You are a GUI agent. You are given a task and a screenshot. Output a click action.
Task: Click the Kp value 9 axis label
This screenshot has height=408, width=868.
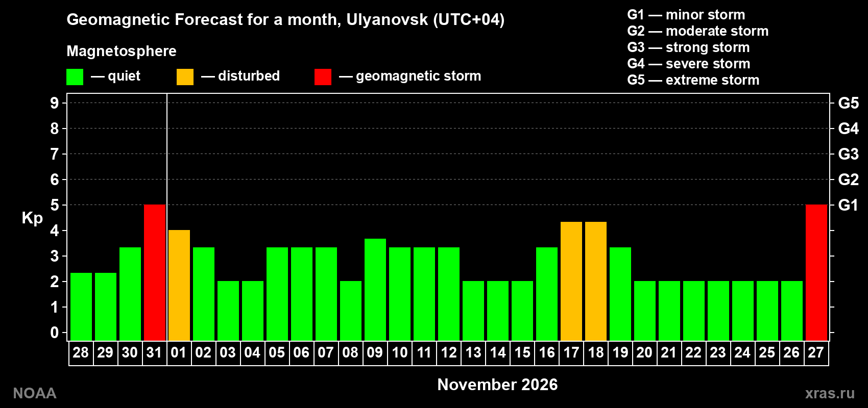tap(55, 103)
